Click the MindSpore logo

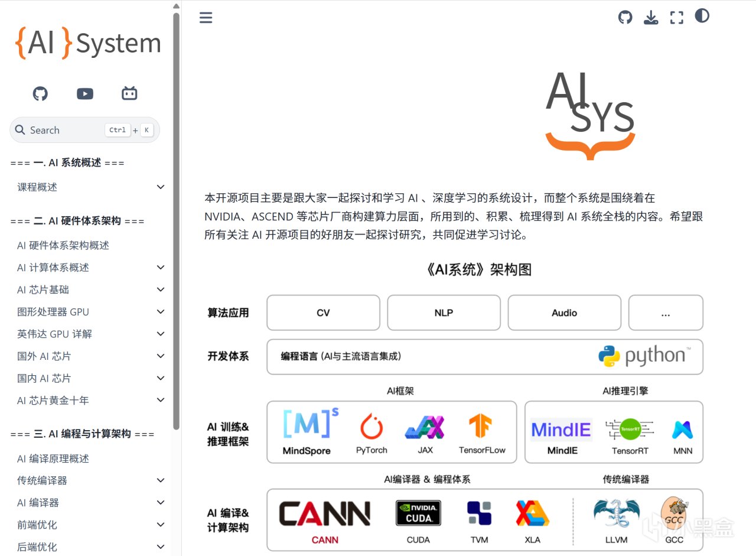click(x=311, y=424)
